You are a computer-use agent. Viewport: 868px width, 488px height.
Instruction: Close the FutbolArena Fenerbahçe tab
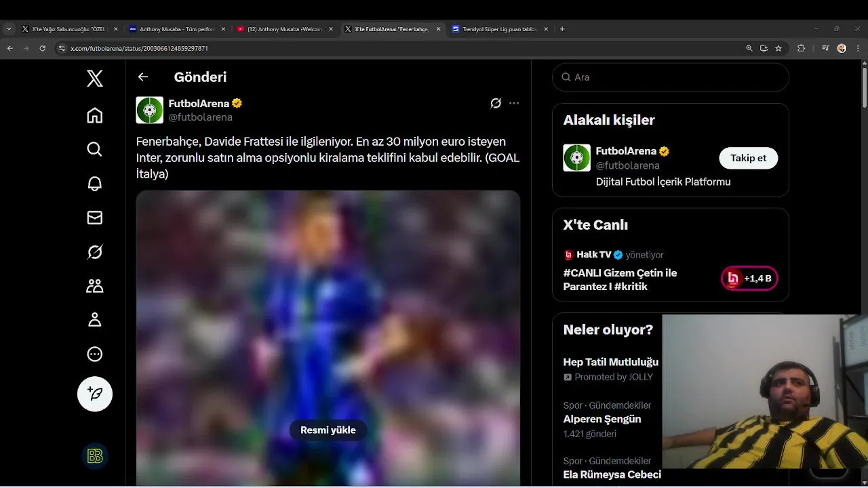tap(438, 29)
